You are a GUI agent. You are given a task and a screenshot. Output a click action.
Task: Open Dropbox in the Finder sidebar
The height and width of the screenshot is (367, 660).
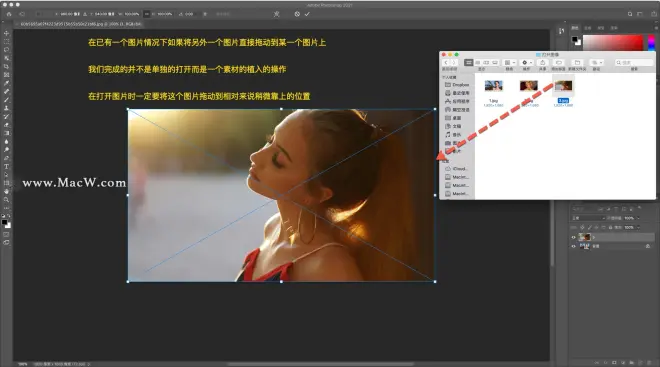[x=457, y=85]
